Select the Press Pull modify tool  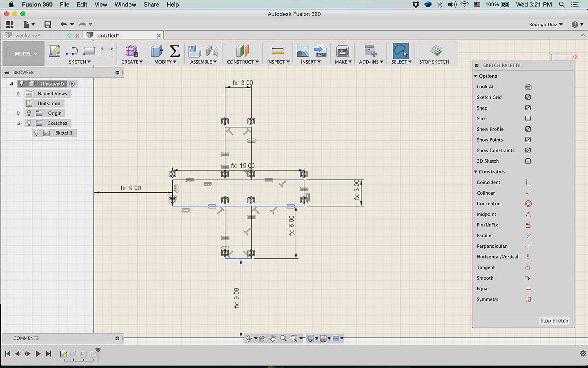coord(157,51)
